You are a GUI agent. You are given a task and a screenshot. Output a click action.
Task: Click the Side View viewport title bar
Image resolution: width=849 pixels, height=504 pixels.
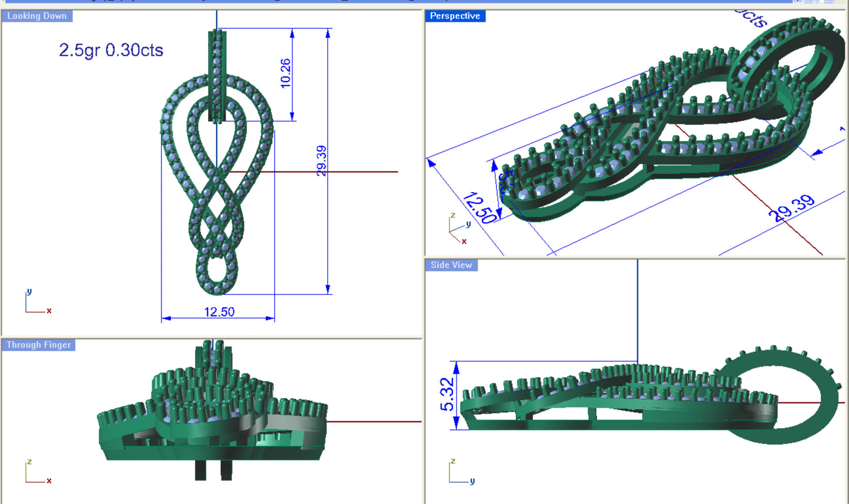450,265
